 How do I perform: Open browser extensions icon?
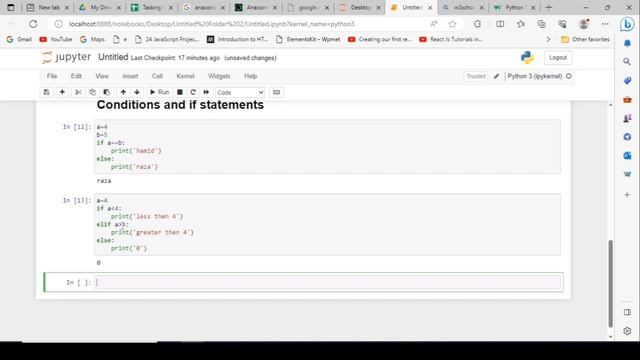click(477, 24)
